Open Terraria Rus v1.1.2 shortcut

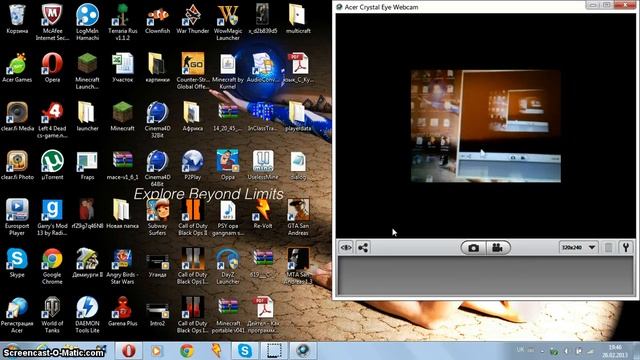122,22
